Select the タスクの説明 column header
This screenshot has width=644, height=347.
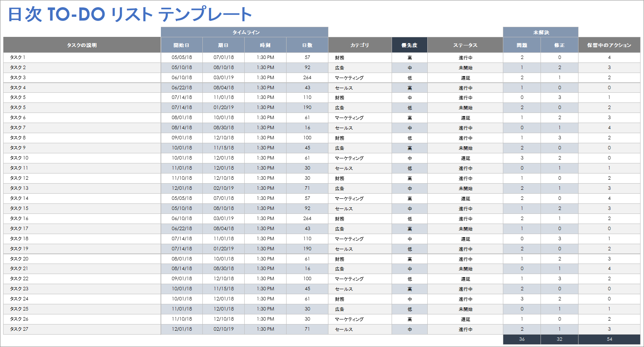tap(82, 45)
